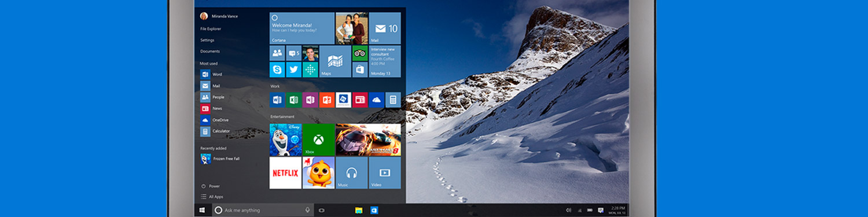Viewport: 868px width, 217px height.
Task: Launch Mail from Most used list
Action: [210, 86]
